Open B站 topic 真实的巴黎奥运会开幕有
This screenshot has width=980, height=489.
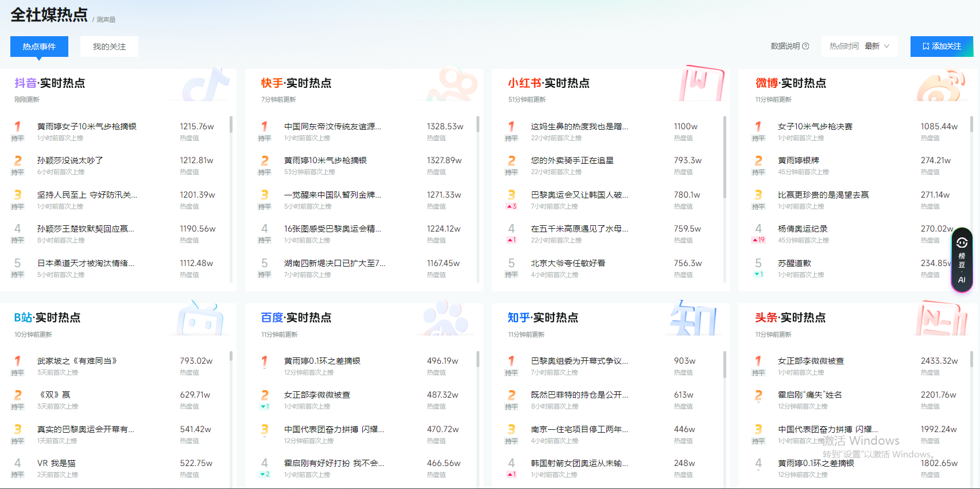tap(86, 429)
